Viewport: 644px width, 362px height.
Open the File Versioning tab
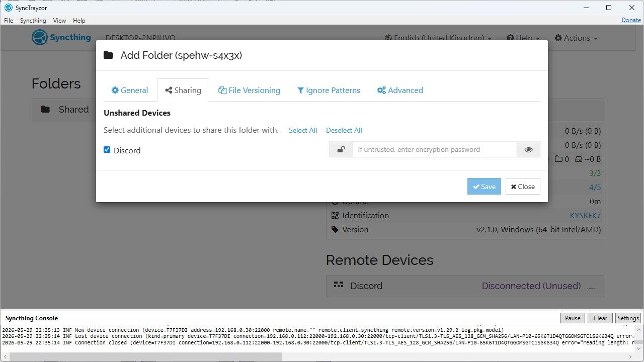point(249,90)
